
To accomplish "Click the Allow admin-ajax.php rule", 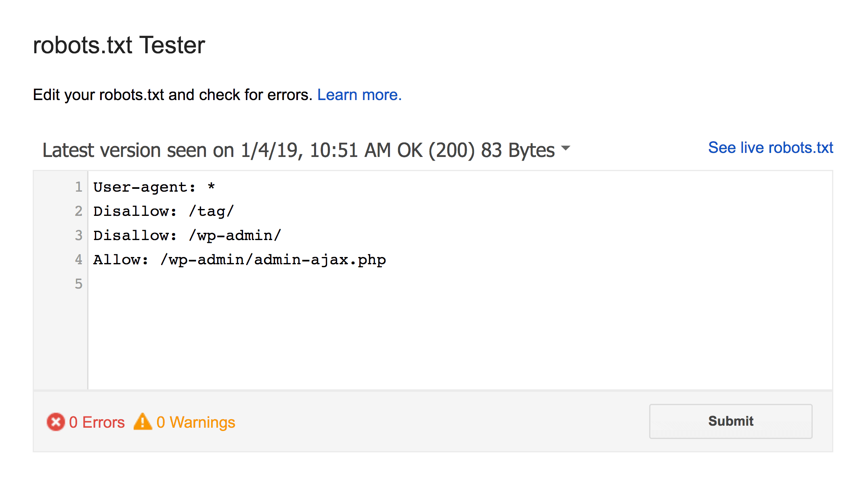I will tap(239, 259).
